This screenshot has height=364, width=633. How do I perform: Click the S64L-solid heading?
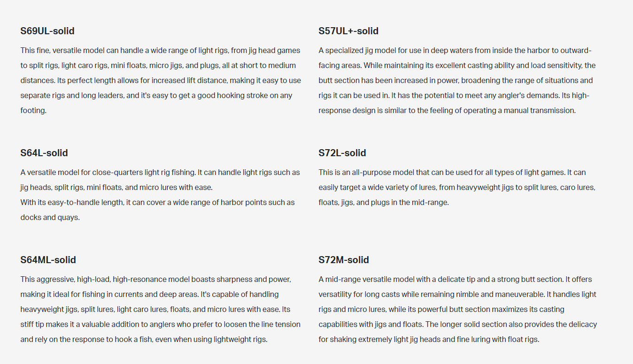pos(44,153)
